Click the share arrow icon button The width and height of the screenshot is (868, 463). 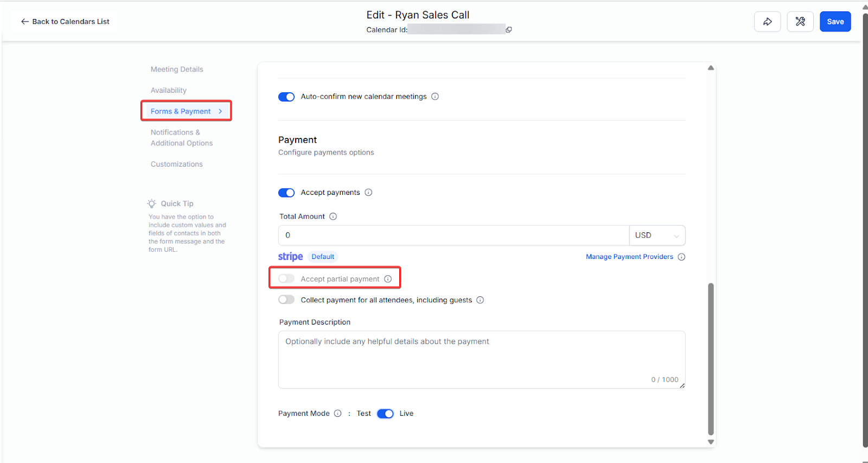pos(767,22)
